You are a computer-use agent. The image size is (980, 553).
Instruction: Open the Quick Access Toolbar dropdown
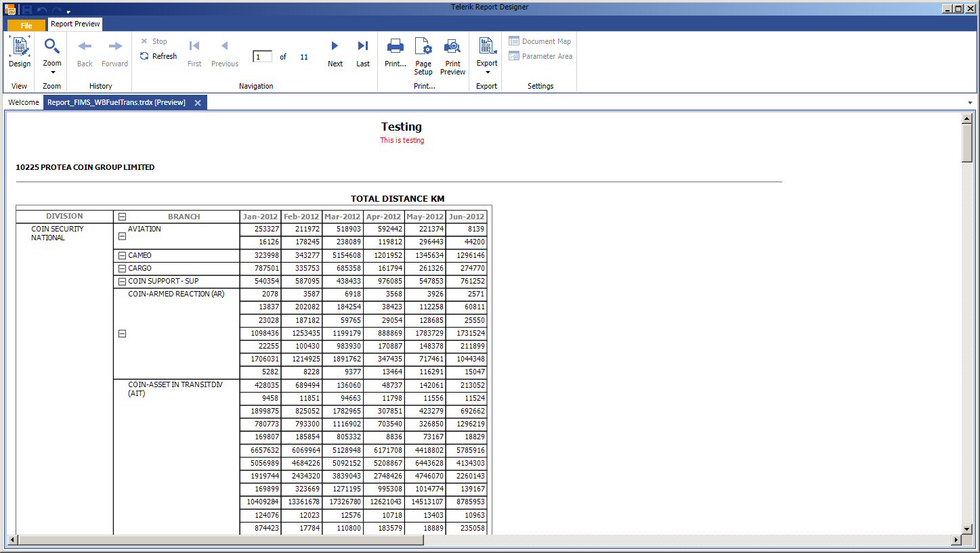(68, 12)
